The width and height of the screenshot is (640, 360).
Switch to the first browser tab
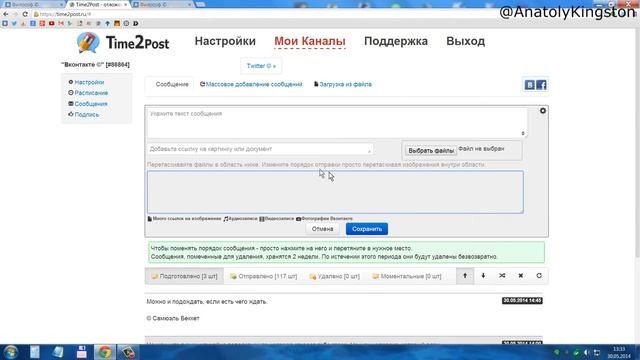point(33,4)
